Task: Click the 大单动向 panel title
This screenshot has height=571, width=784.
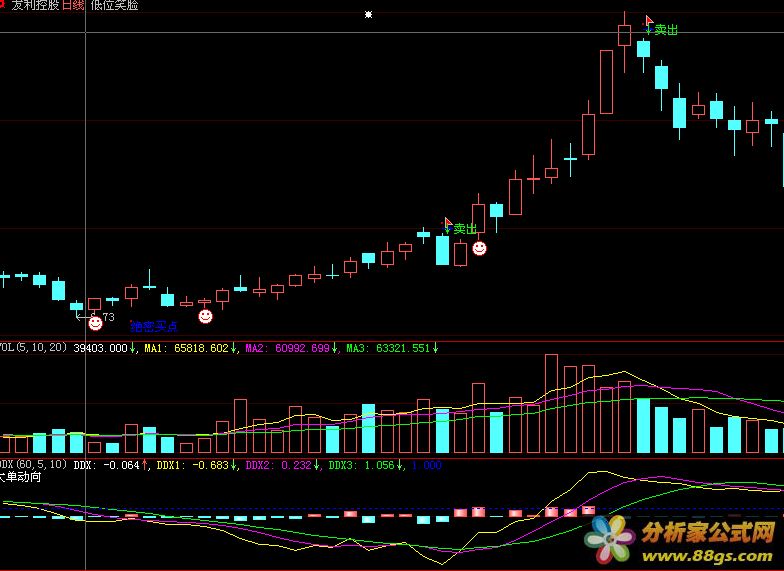Action: coord(20,478)
